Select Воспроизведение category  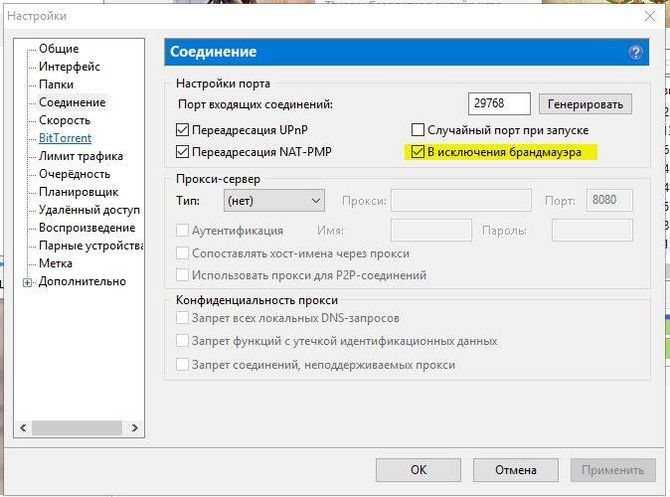[87, 228]
